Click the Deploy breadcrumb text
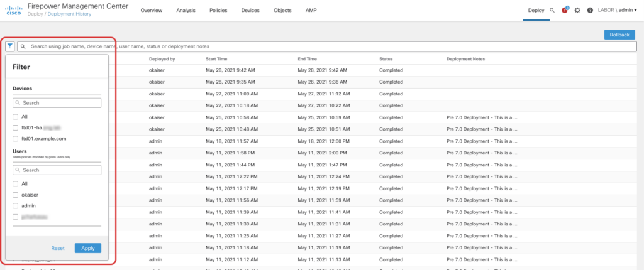The width and height of the screenshot is (644, 270). click(x=35, y=14)
